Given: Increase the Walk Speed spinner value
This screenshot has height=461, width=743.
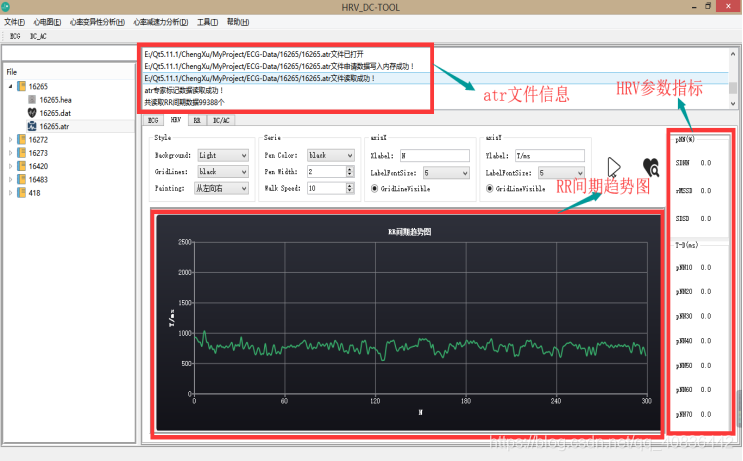Looking at the screenshot, I should pos(350,185).
